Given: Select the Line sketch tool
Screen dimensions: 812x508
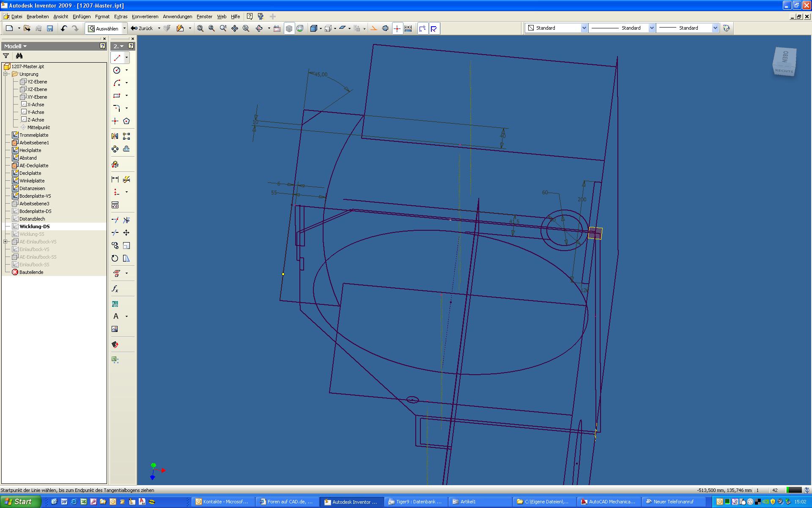Looking at the screenshot, I should [117, 58].
